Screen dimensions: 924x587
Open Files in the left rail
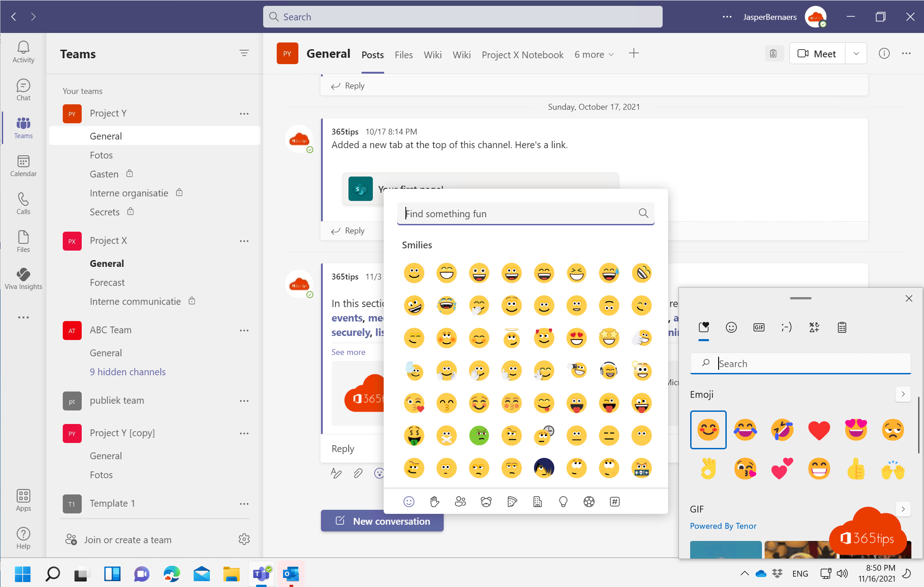pos(23,242)
